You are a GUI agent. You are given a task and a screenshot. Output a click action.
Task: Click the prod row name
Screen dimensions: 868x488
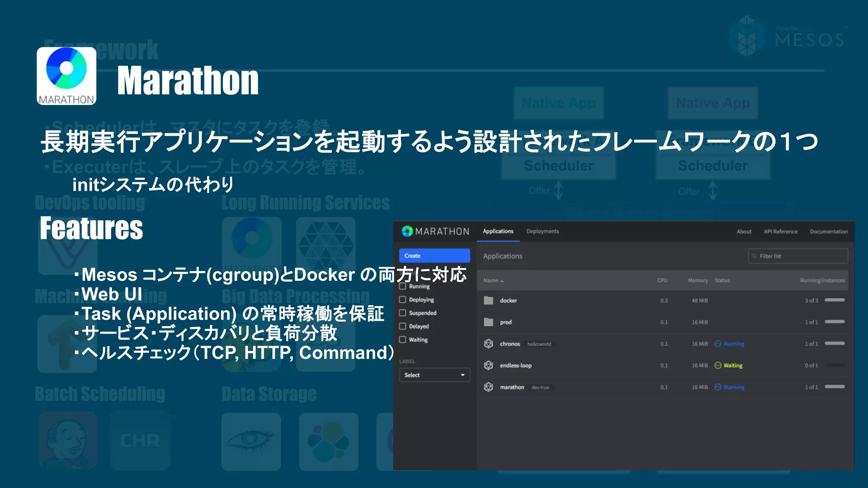pos(506,322)
